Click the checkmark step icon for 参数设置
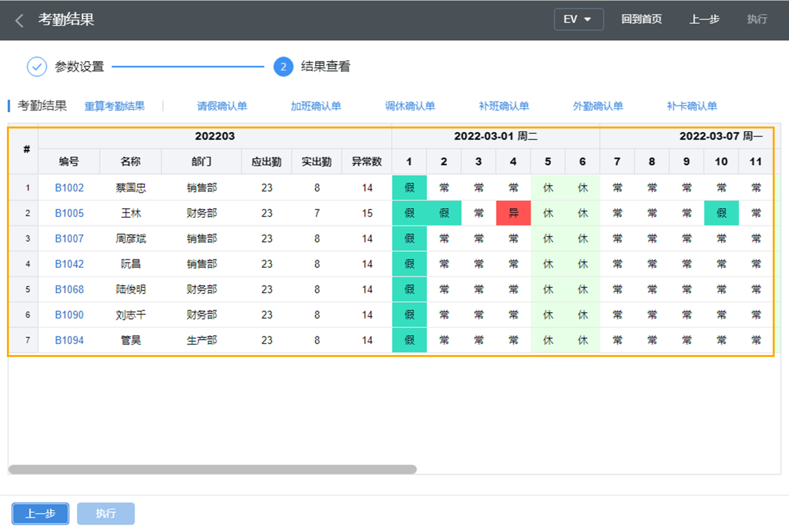The height and width of the screenshot is (532, 789). click(37, 66)
